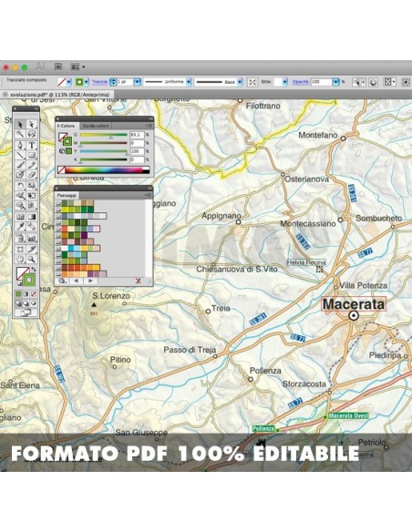Select the Free Transform tool

32,196
